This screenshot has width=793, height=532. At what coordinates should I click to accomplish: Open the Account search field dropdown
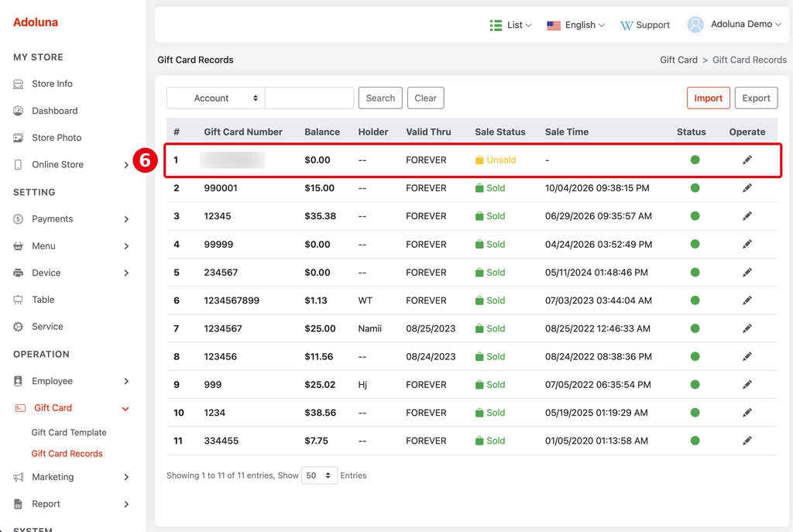point(216,98)
